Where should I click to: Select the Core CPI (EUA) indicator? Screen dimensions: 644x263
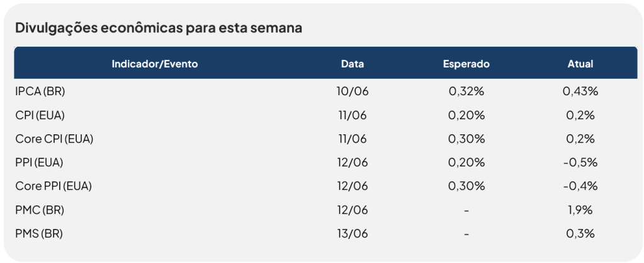(54, 139)
